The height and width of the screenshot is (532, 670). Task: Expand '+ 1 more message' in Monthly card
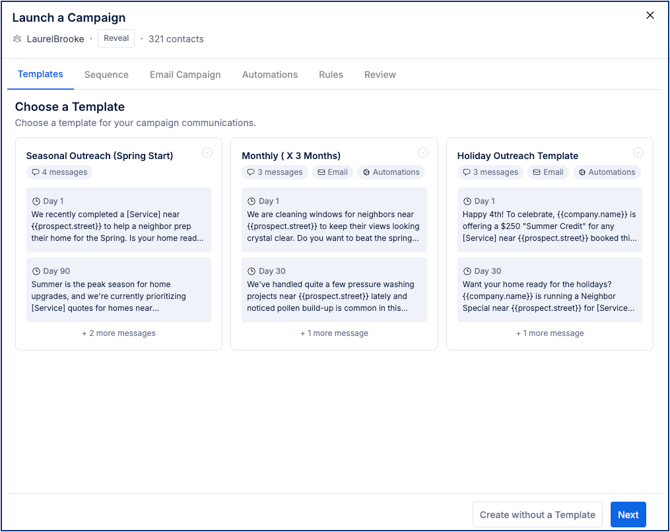tap(334, 333)
